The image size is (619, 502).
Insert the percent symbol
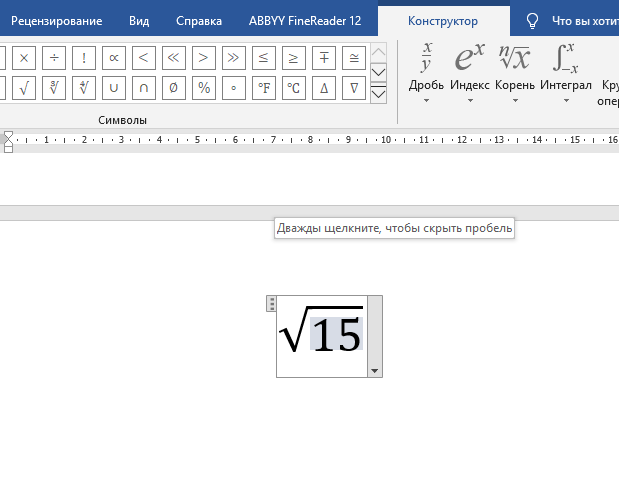[204, 88]
